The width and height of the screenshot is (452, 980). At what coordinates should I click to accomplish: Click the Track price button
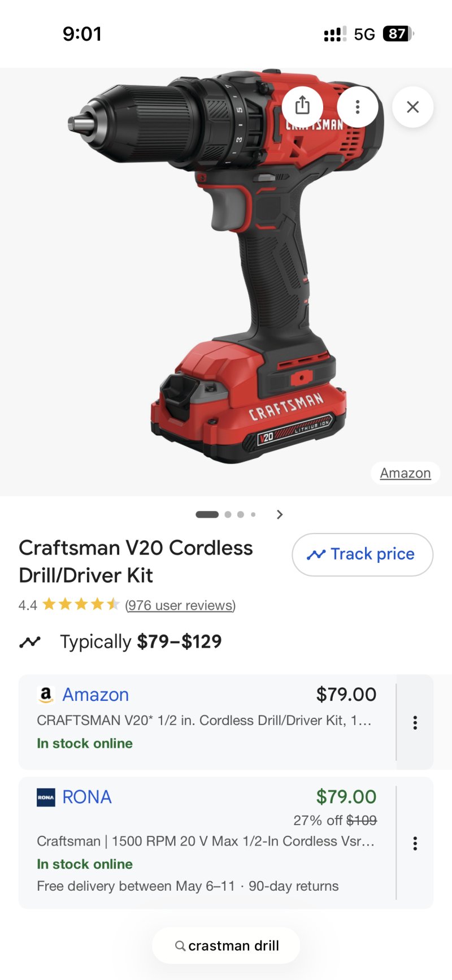363,554
